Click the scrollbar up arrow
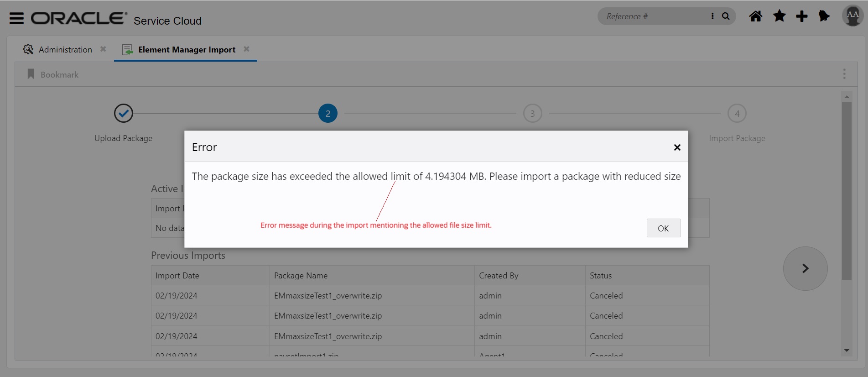This screenshot has height=377, width=868. (847, 97)
